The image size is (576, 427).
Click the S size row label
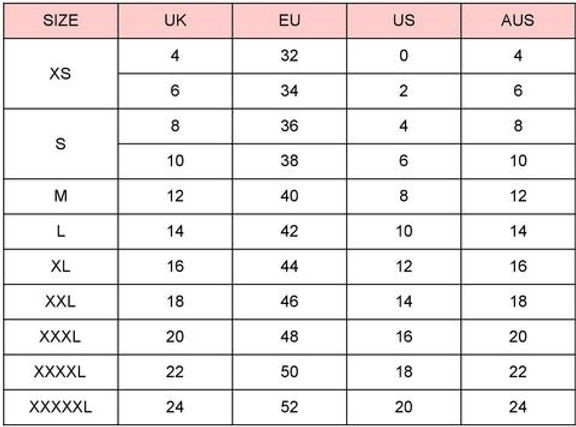point(61,144)
